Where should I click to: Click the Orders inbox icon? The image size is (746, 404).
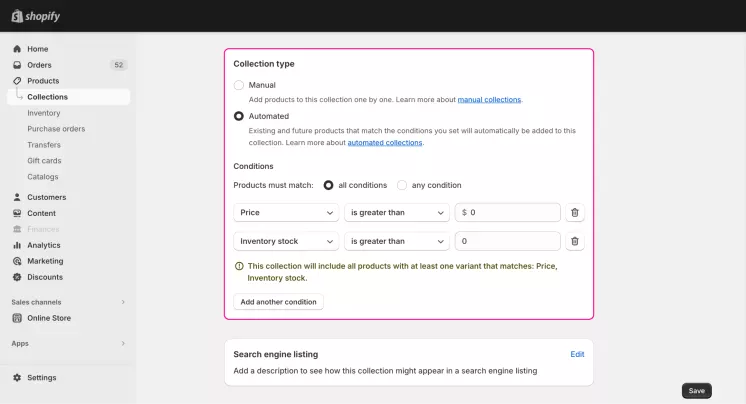tap(17, 65)
